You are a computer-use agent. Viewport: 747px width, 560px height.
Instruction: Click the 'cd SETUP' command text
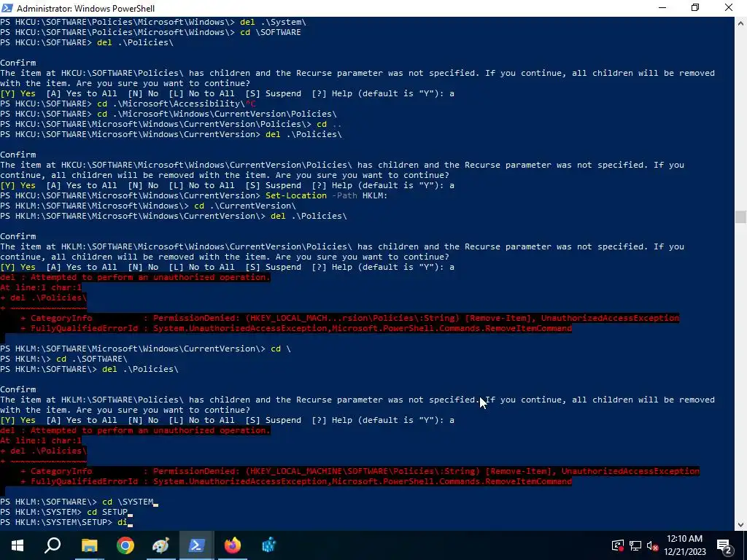107,512
